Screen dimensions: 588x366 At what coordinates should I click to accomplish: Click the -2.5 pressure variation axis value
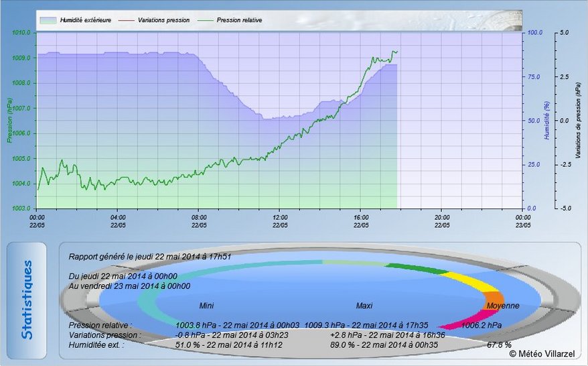tap(565, 165)
